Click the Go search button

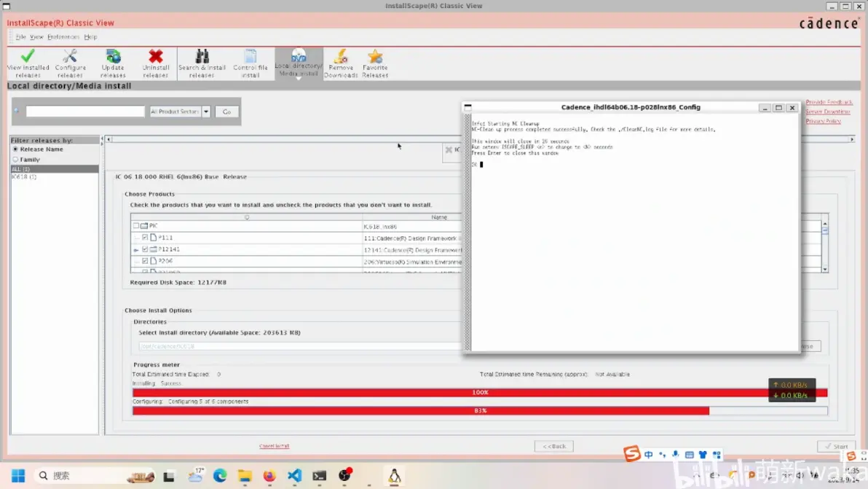tap(226, 112)
